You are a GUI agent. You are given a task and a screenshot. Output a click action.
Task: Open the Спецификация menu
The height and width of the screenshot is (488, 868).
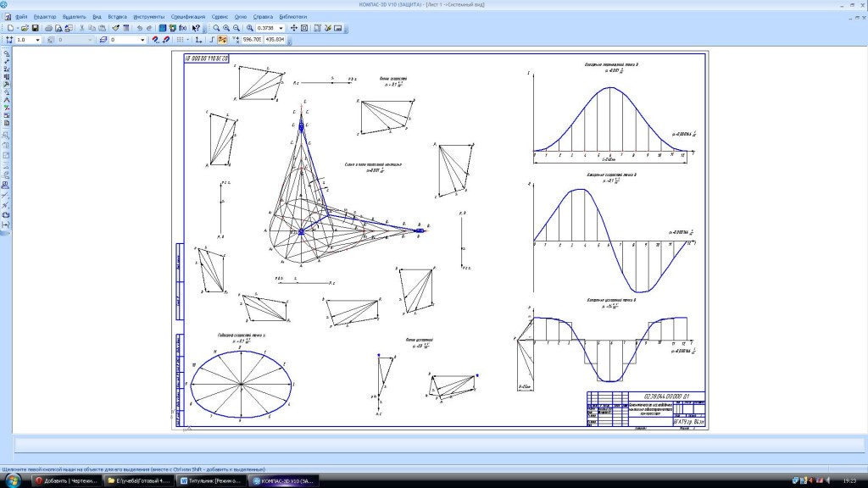coord(188,17)
